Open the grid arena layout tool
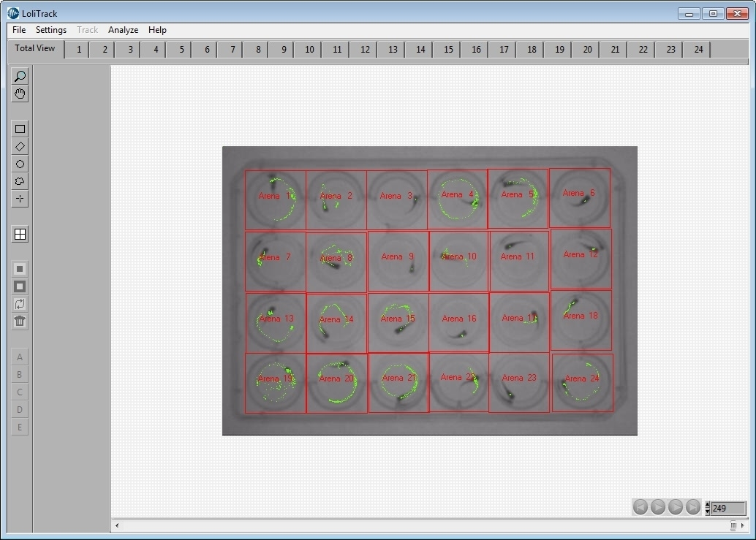 [20, 235]
